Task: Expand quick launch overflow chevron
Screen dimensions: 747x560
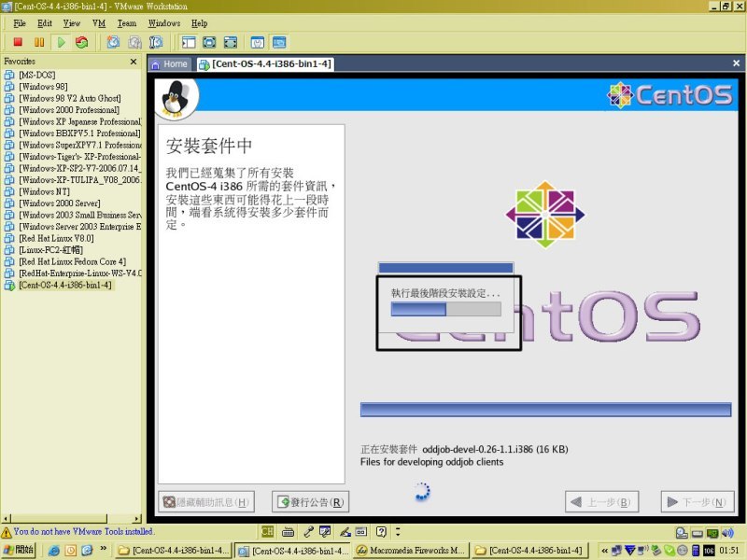Action: tap(104, 549)
